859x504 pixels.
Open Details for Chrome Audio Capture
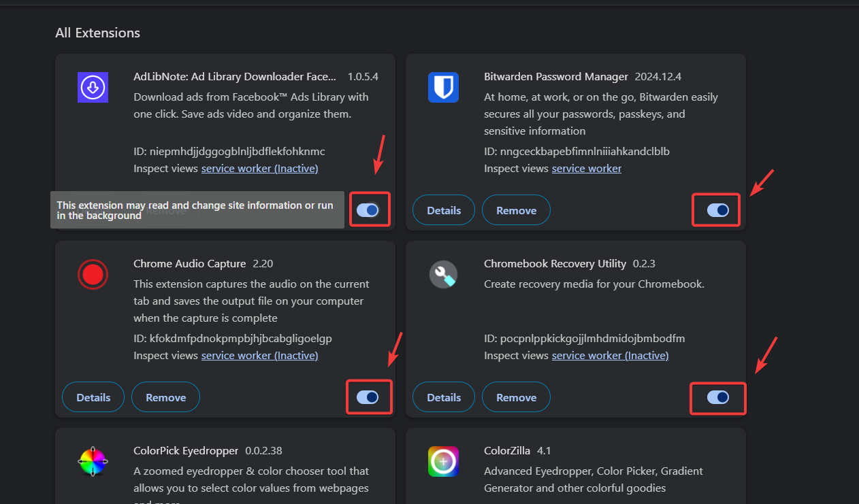tap(93, 398)
